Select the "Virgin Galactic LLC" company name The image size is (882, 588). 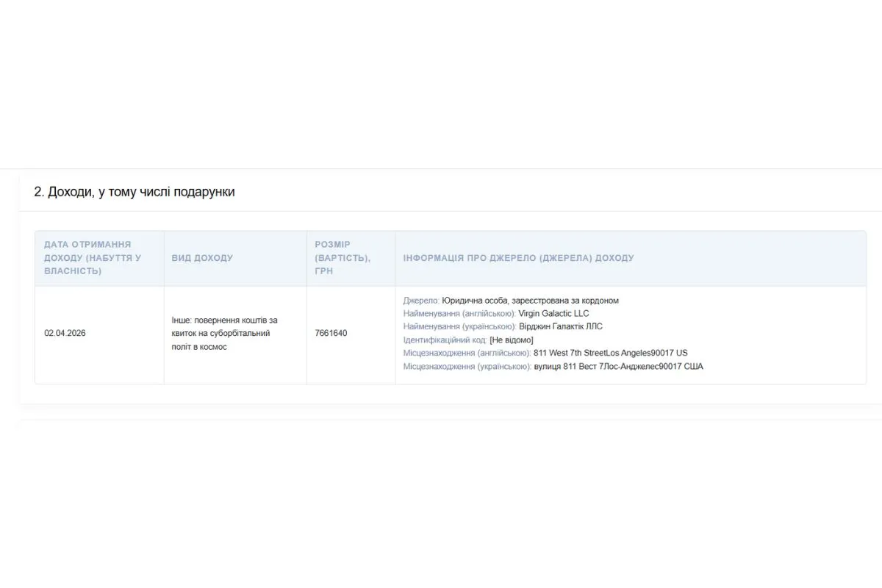(553, 314)
